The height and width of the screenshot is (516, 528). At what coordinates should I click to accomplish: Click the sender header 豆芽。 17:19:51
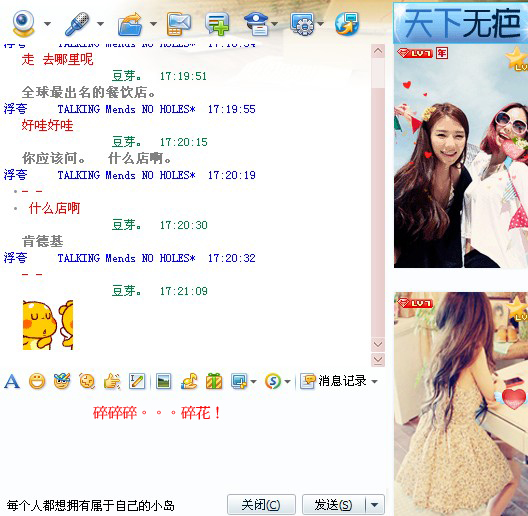click(x=159, y=76)
